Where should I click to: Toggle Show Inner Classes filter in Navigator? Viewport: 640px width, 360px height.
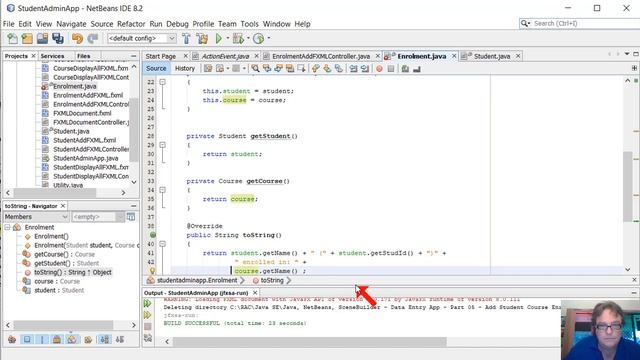(x=72, y=339)
